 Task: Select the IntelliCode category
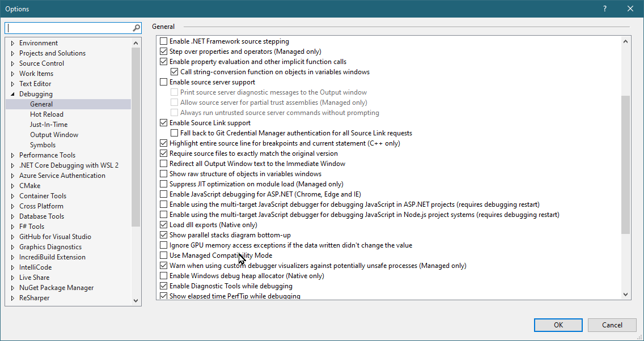pos(35,267)
